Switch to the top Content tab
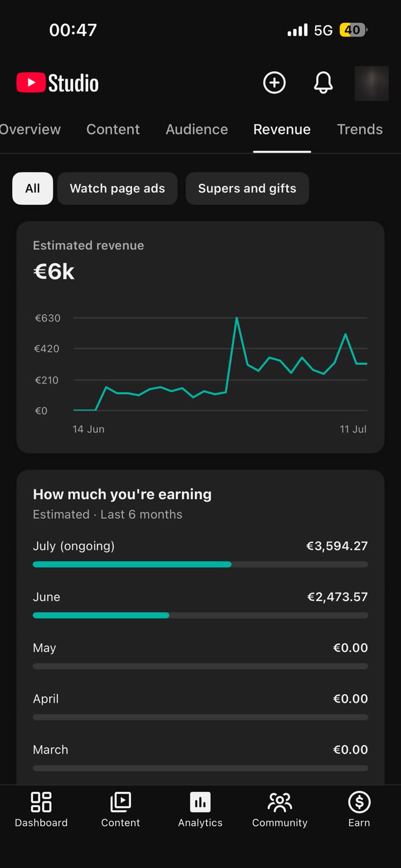 pos(113,129)
